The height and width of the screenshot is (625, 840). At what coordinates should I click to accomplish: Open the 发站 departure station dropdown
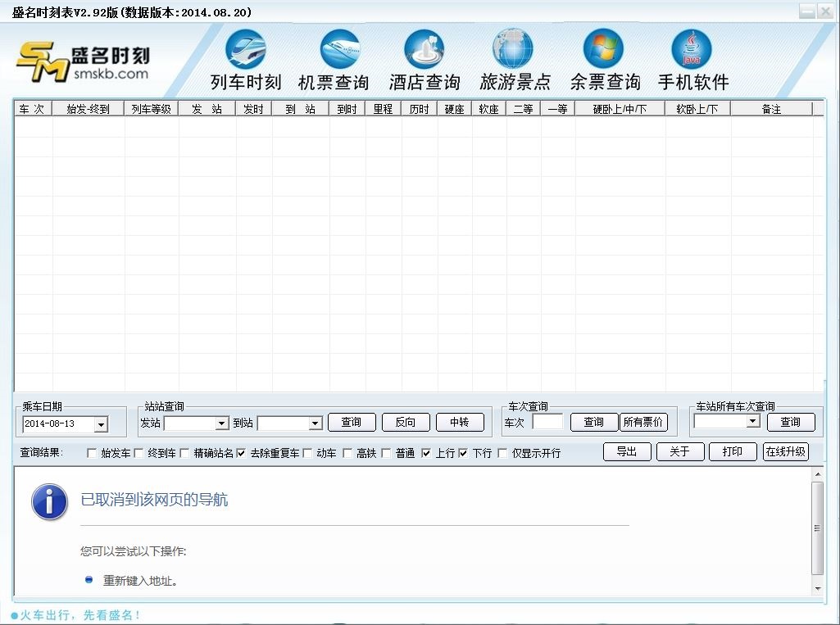tap(221, 423)
